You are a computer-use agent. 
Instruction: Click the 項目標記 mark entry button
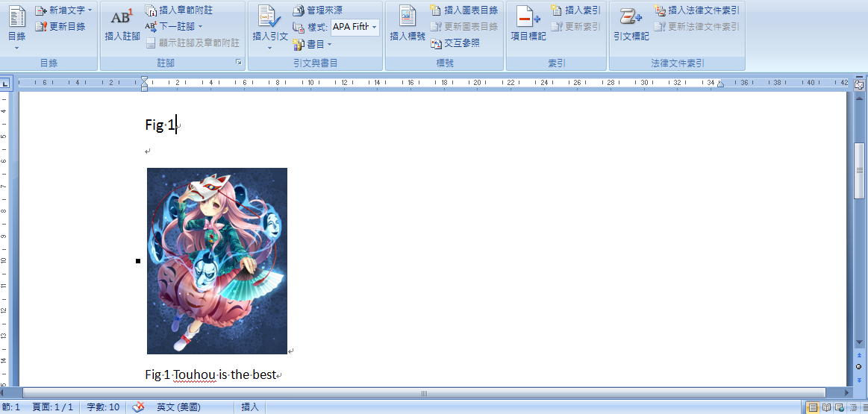click(x=528, y=25)
